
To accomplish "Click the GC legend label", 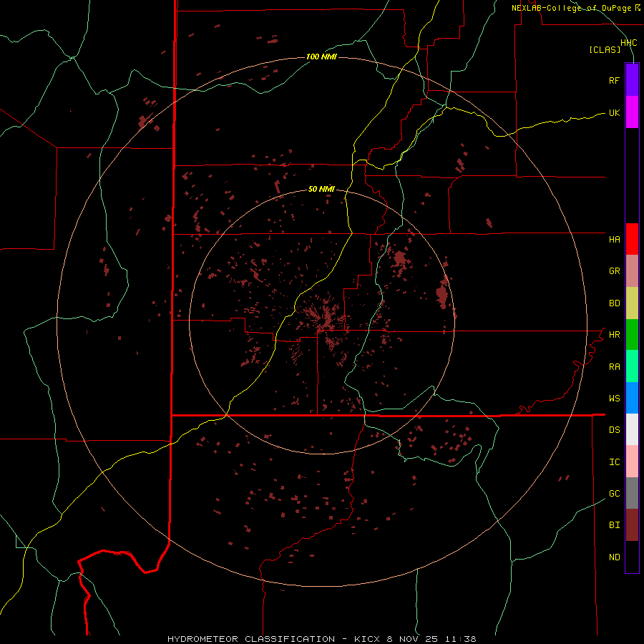I will click(x=614, y=493).
